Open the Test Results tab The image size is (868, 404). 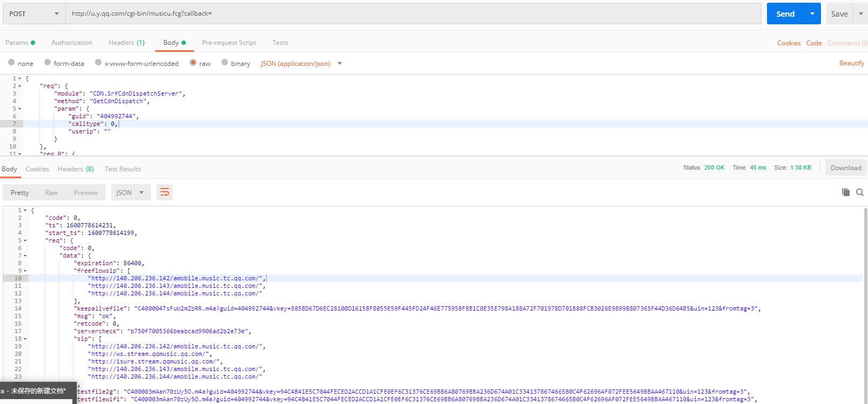coord(123,169)
